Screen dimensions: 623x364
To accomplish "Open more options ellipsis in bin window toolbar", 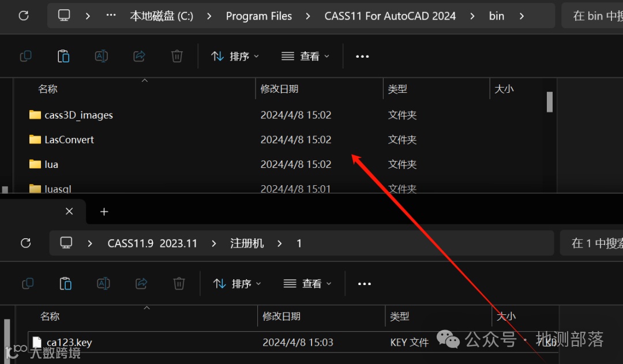I will [x=362, y=57].
